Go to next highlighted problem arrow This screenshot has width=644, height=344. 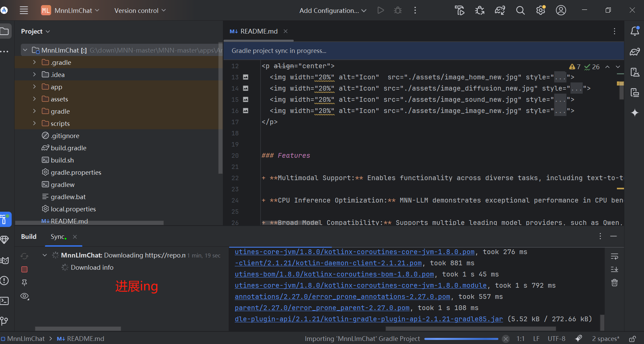(x=618, y=67)
